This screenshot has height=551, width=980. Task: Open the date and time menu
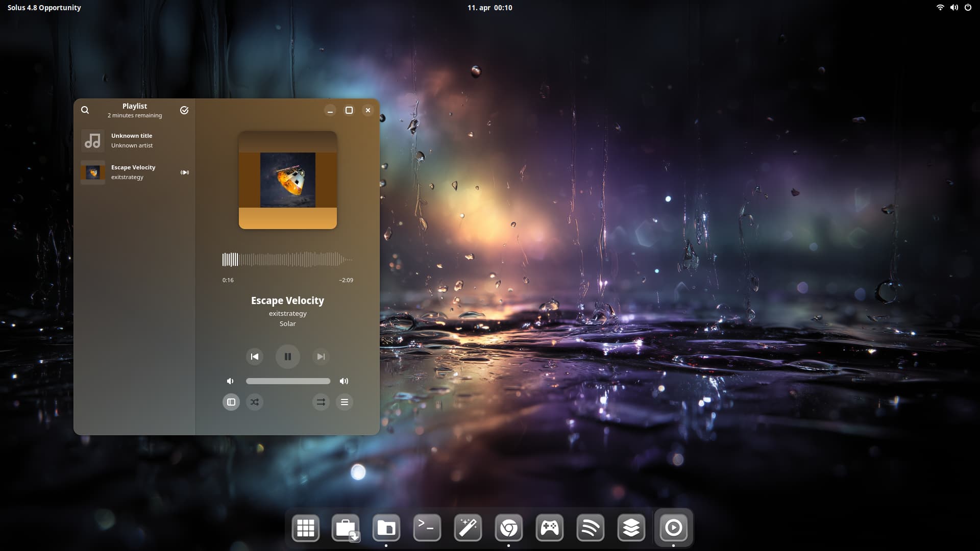pyautogui.click(x=489, y=8)
